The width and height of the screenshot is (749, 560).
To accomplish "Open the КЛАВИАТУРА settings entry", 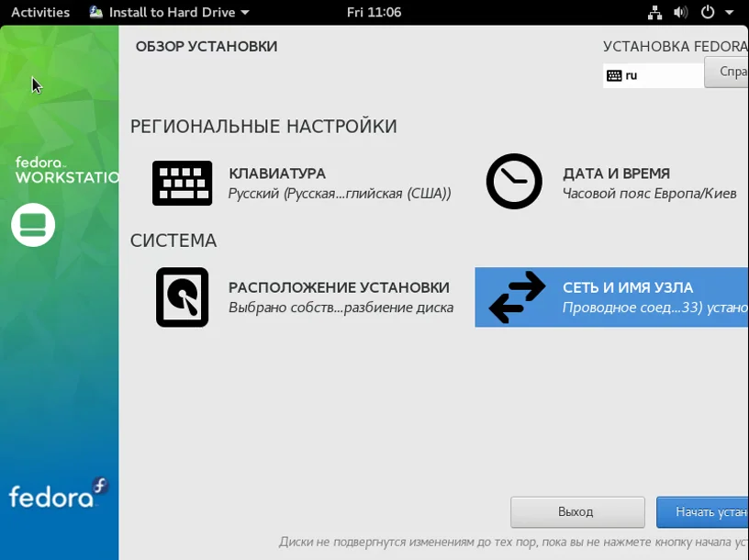I will (301, 183).
